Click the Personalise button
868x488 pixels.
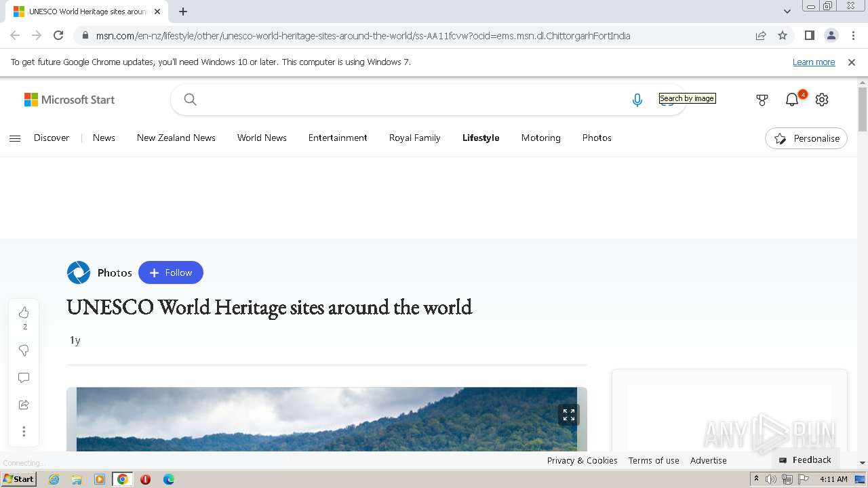pyautogui.click(x=806, y=138)
